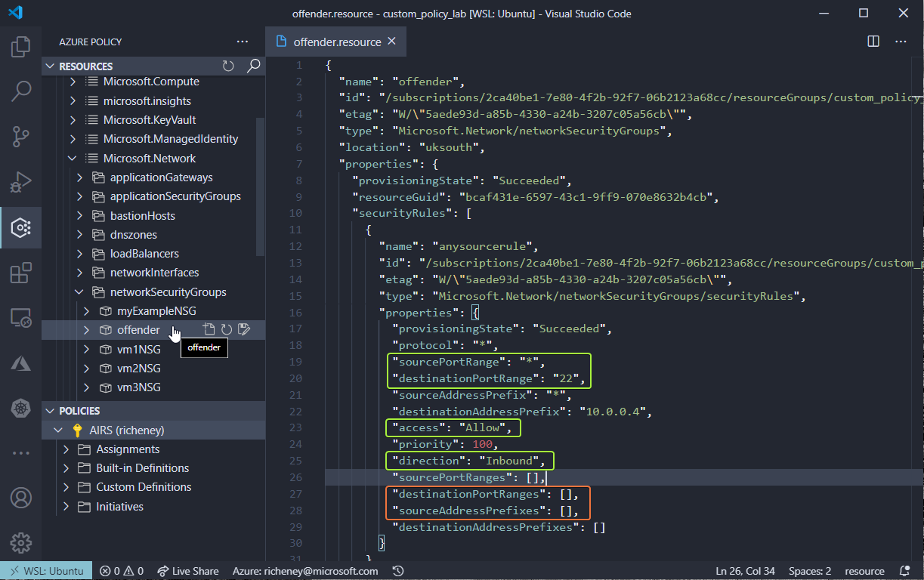Click the resources tree scrollbar
924x580 pixels.
[260, 186]
